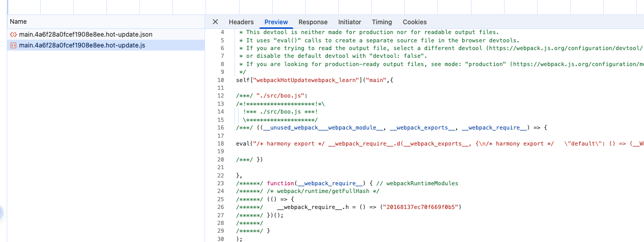Close the request details panel
644x242 pixels.
pyautogui.click(x=215, y=22)
